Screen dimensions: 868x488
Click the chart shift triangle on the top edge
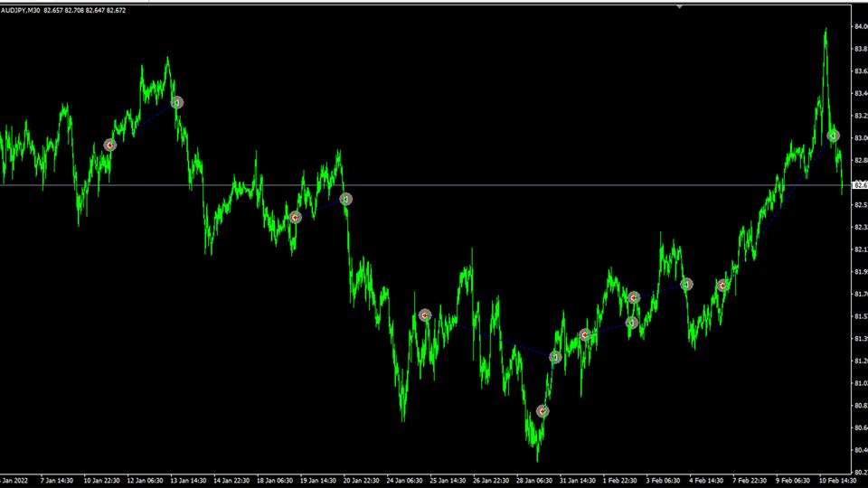[679, 6]
